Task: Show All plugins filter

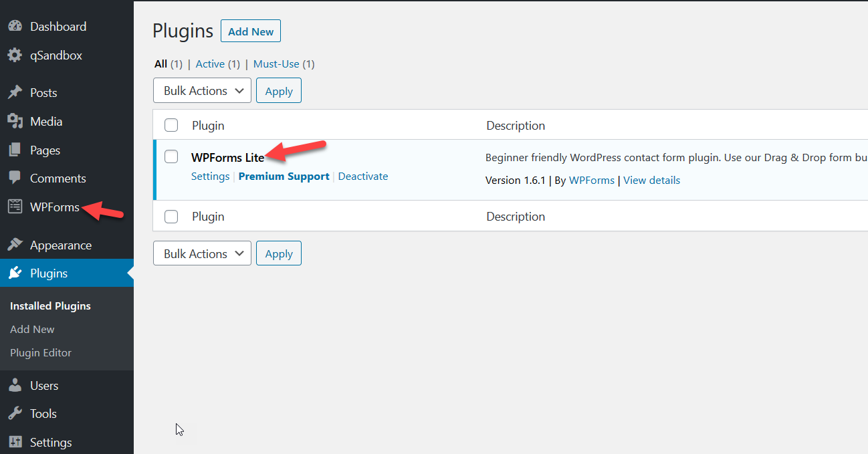Action: click(160, 64)
